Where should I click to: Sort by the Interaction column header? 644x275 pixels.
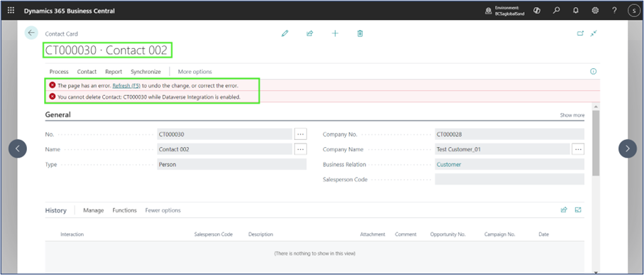coord(72,234)
